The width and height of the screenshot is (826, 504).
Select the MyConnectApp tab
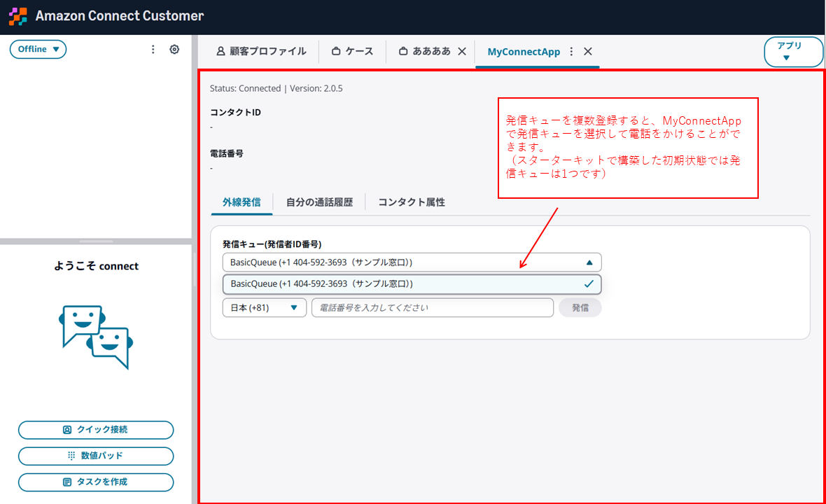click(524, 52)
